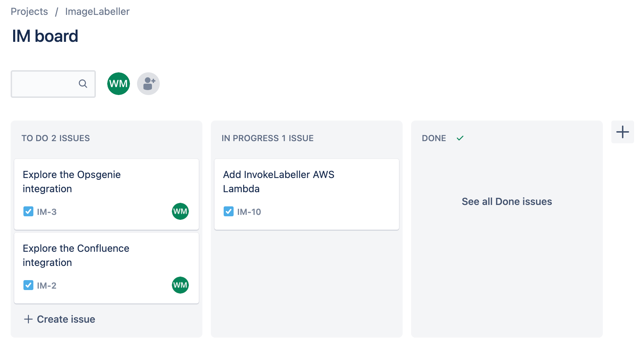Click the blue checkbox icon beside IM-2

28,285
